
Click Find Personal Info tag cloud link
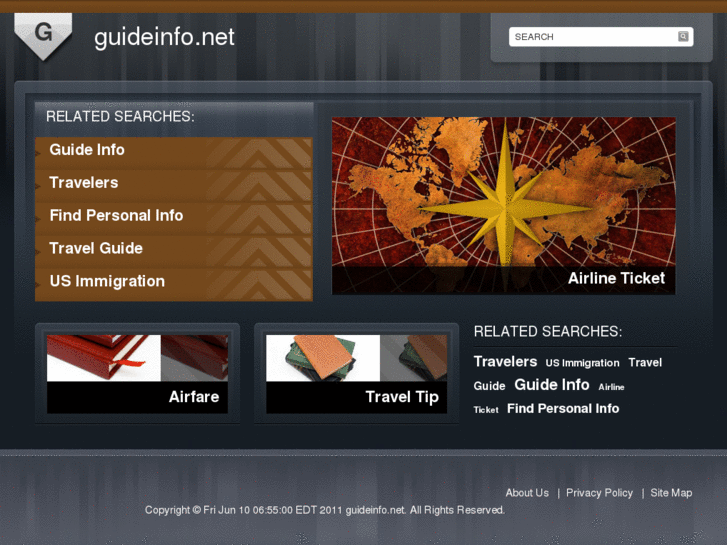563,409
